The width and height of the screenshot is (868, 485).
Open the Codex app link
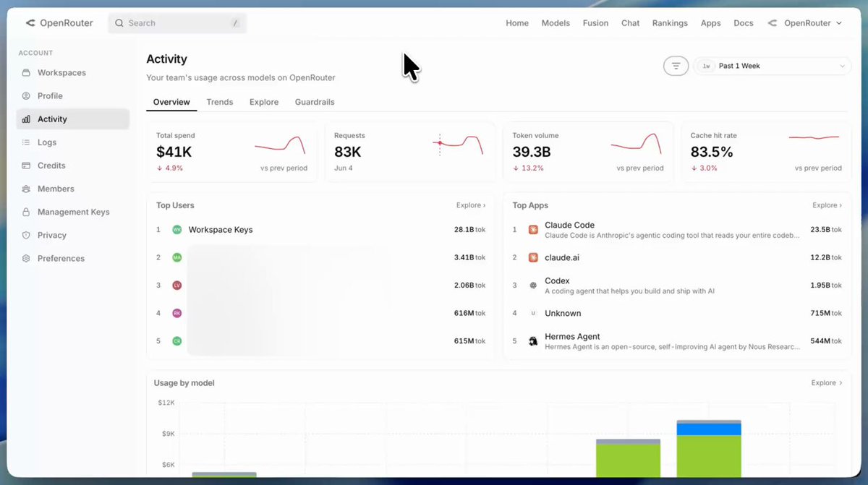click(x=557, y=281)
